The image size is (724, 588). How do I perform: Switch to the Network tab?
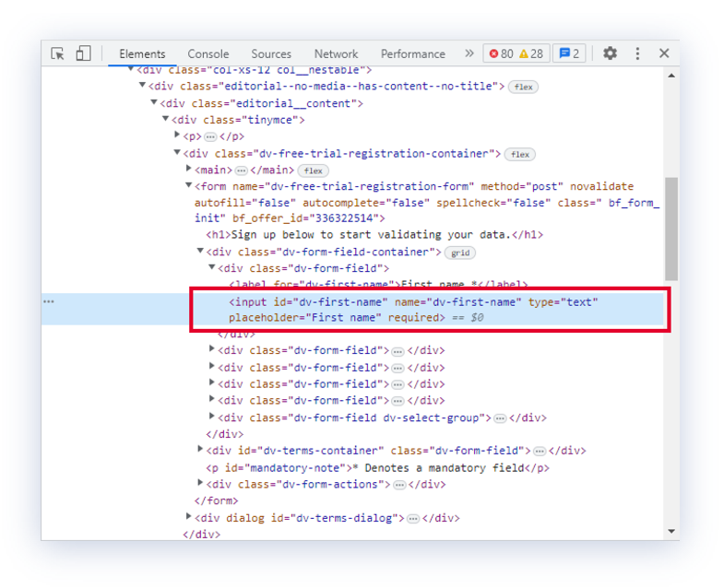click(336, 53)
